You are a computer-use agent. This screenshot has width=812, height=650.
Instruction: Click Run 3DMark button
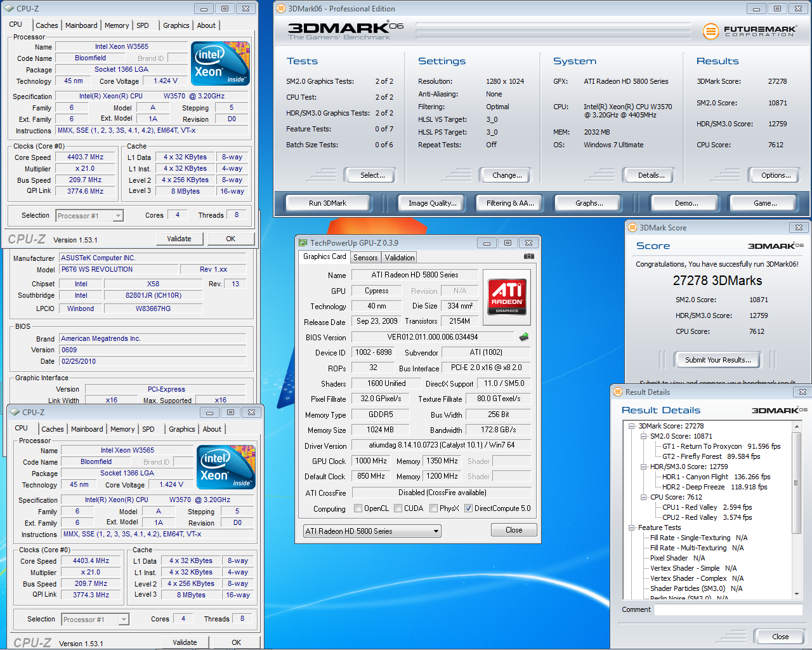328,203
